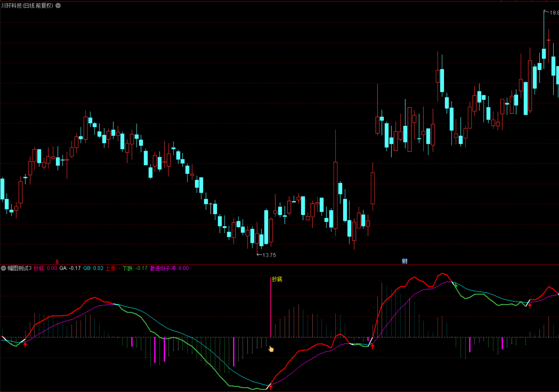Click the 幅图测试3 indicator name
The height and width of the screenshot is (392, 559).
click(x=19, y=268)
